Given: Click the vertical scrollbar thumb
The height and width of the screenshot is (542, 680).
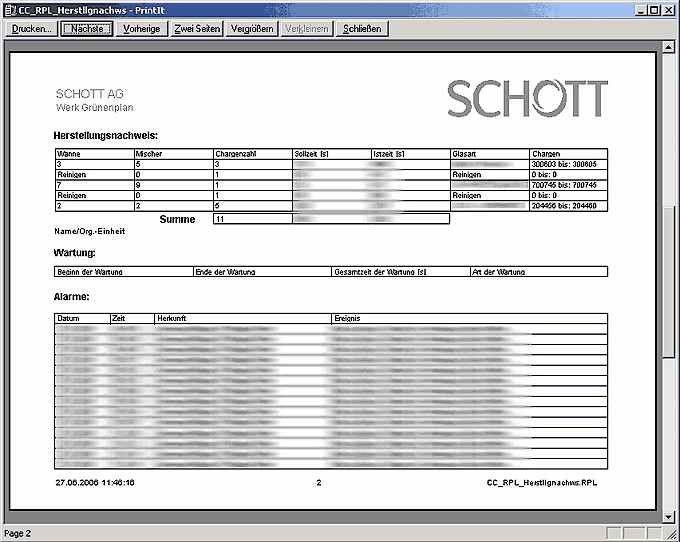Looking at the screenshot, I should pos(668,282).
